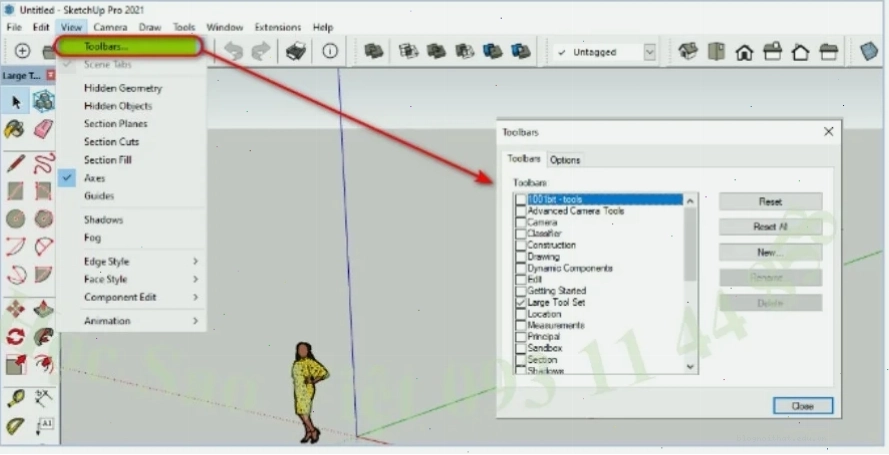The height and width of the screenshot is (455, 889).
Task: Select the pencil Line tool
Action: (x=15, y=164)
